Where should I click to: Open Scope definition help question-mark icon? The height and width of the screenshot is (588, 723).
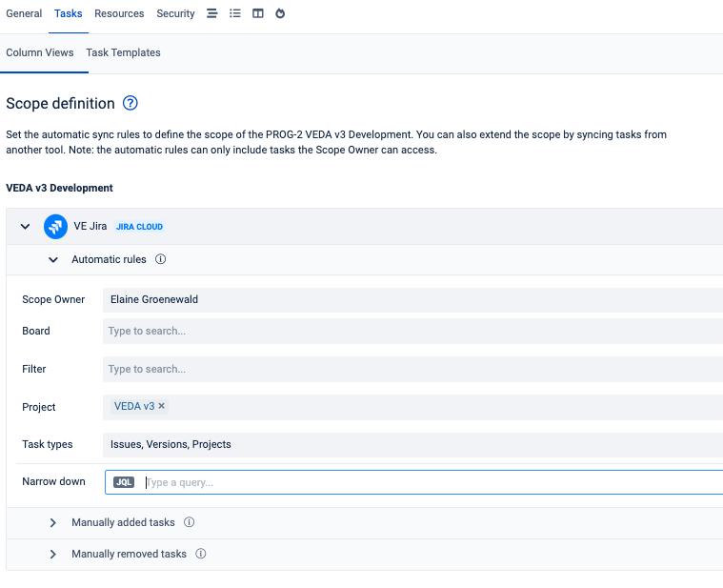click(131, 103)
